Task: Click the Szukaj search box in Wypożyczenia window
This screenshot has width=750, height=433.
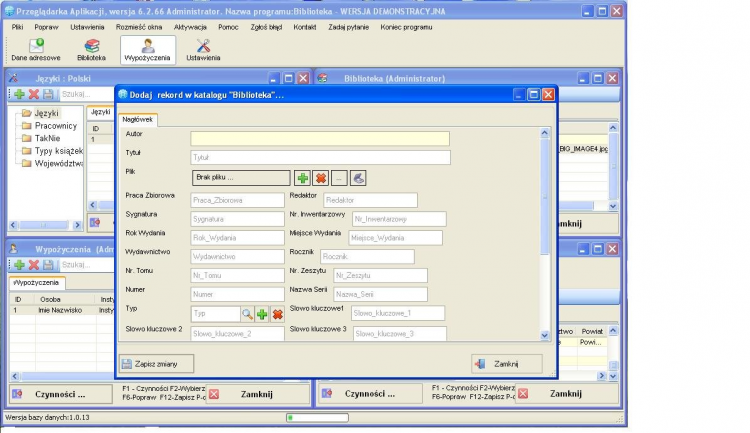Action: pos(86,265)
